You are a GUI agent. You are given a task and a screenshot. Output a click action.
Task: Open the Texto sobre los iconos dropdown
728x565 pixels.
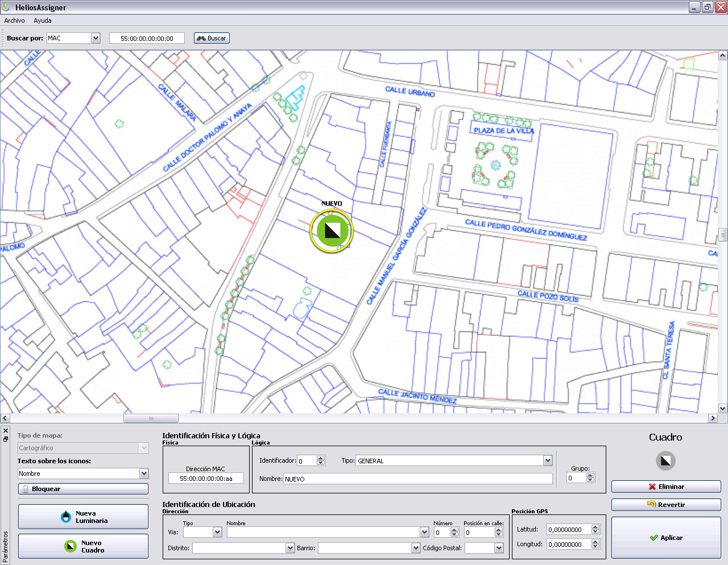(144, 473)
